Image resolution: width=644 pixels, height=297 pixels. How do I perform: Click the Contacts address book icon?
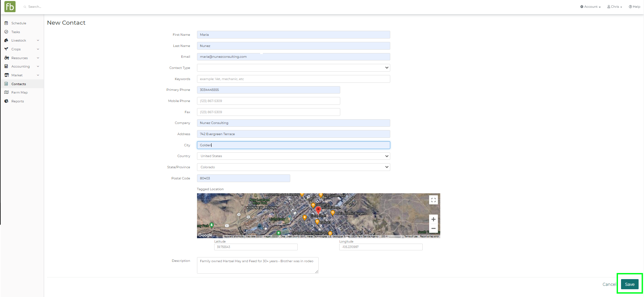[x=6, y=84]
